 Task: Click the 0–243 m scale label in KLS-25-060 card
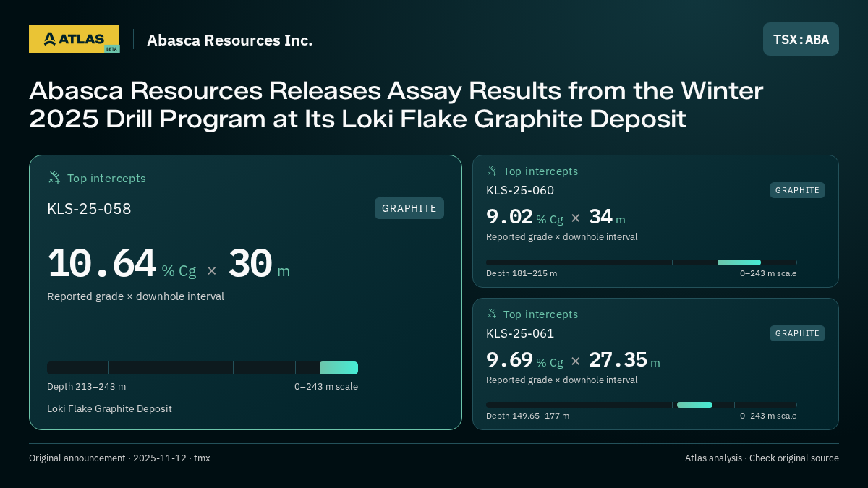768,273
